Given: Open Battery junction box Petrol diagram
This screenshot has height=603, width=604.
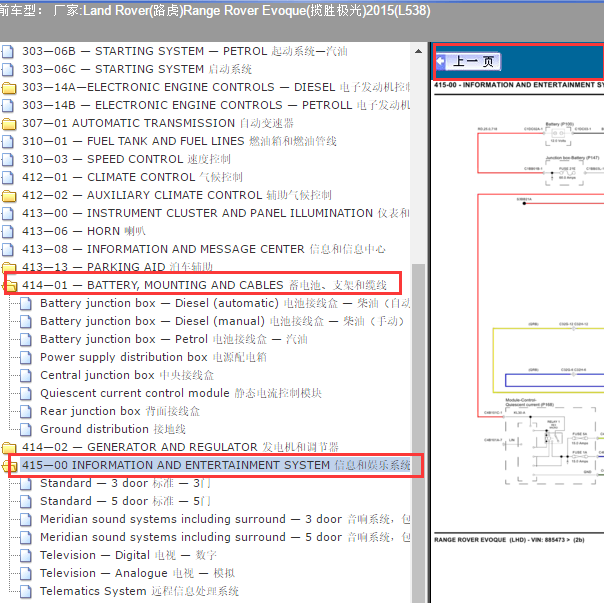Looking at the screenshot, I should coord(174,339).
